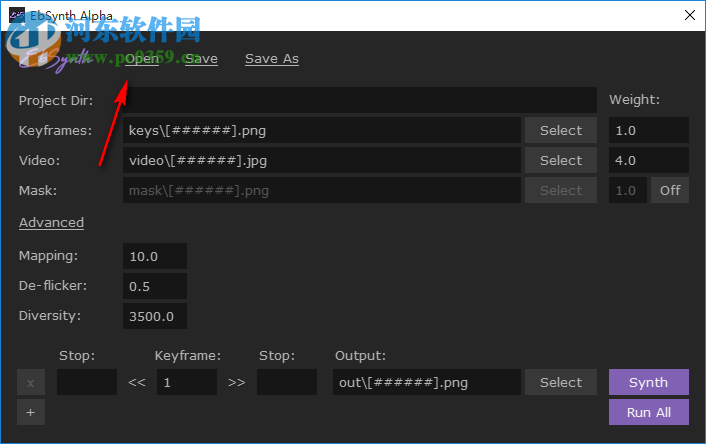Edit Keyframes weight value 1.0
706x444 pixels.
[x=648, y=131]
